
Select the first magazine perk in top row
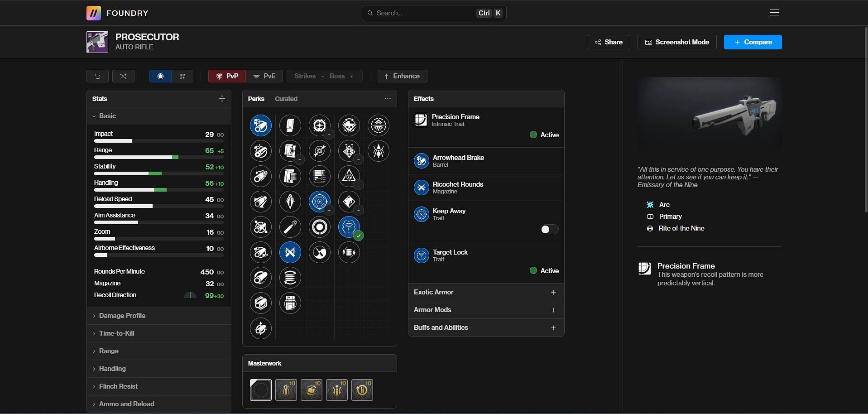tap(290, 125)
